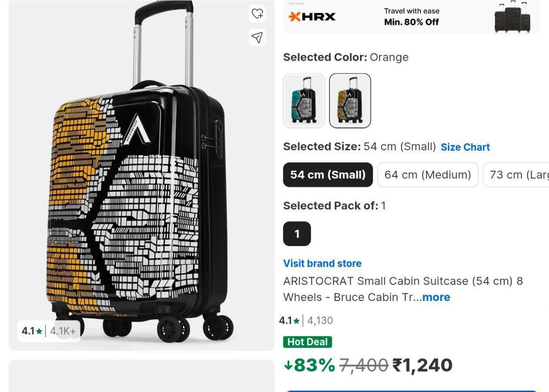Image resolution: width=549 pixels, height=392 pixels.
Task: Add suitcase to wishlist with heart icon
Action: click(258, 14)
